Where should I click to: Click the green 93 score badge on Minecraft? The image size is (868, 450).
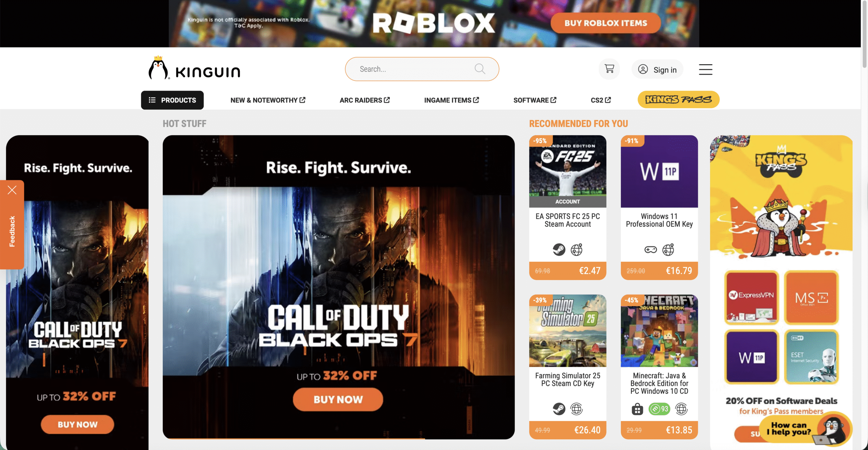tap(659, 409)
